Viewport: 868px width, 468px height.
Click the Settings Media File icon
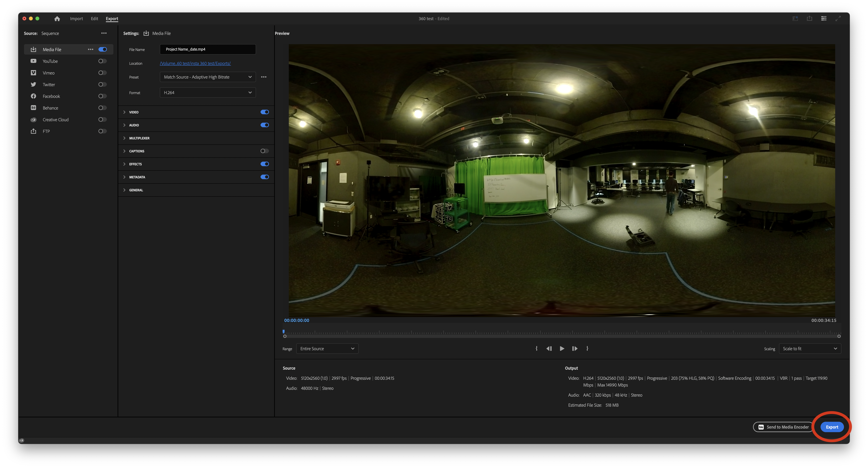pos(146,33)
